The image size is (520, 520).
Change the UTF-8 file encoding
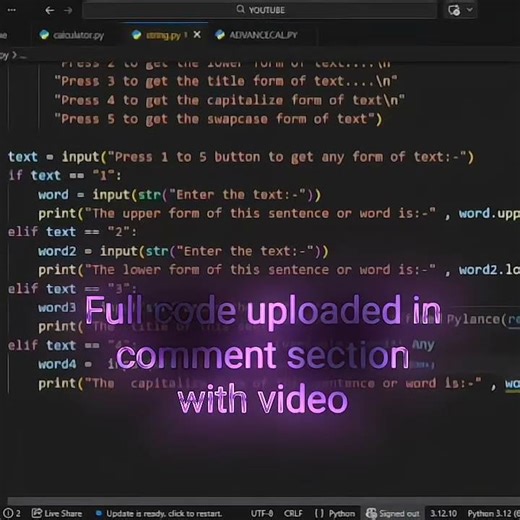click(262, 513)
